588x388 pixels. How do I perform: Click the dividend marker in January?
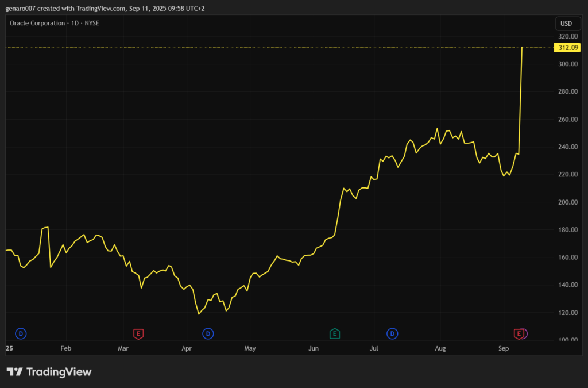click(x=21, y=333)
